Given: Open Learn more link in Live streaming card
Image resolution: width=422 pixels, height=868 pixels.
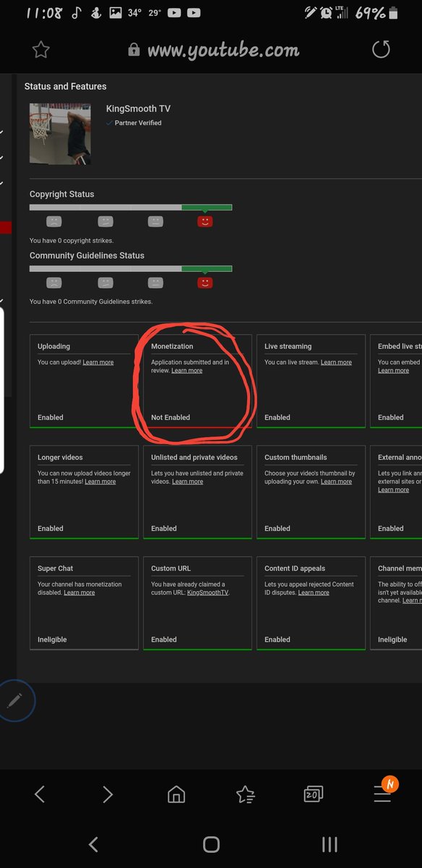Looking at the screenshot, I should 336,362.
